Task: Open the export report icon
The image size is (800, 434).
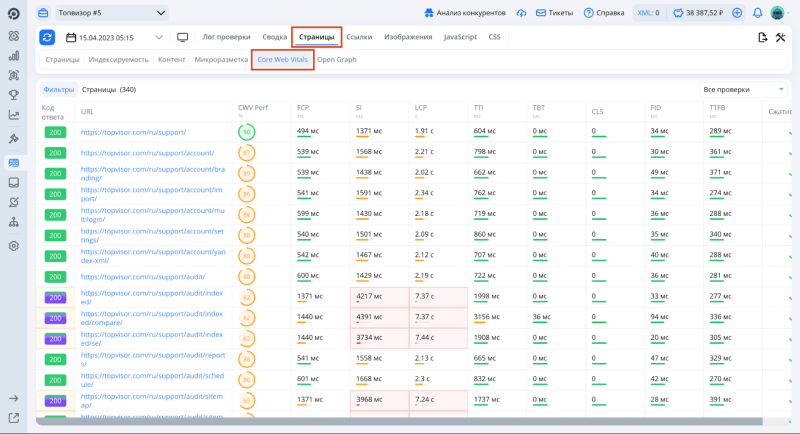Action: point(763,37)
